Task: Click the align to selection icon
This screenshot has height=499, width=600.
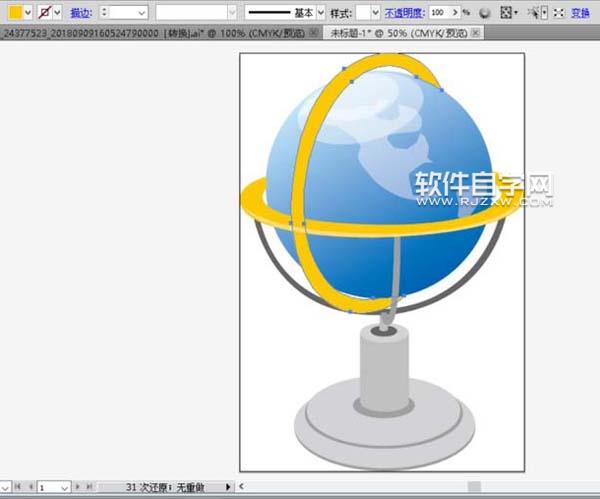Action: (506, 13)
